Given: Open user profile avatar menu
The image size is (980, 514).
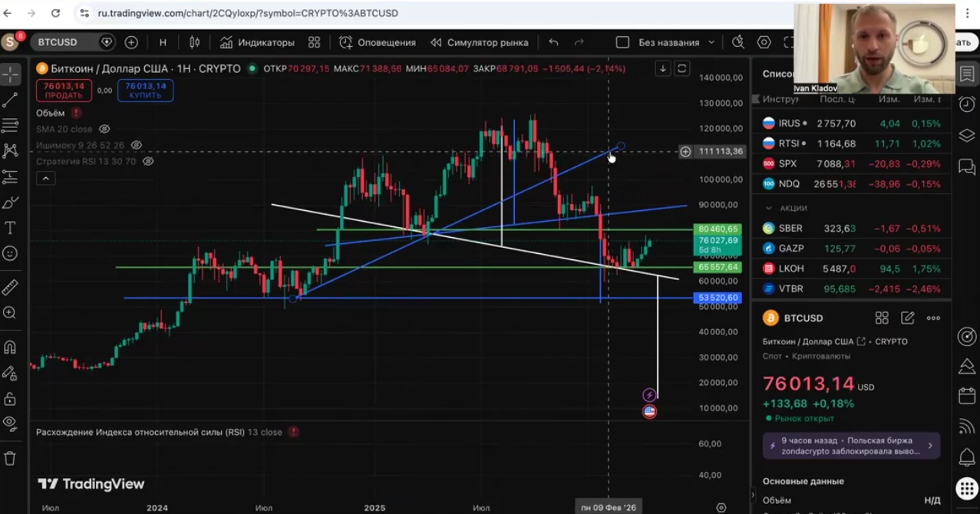Looking at the screenshot, I should point(11,42).
